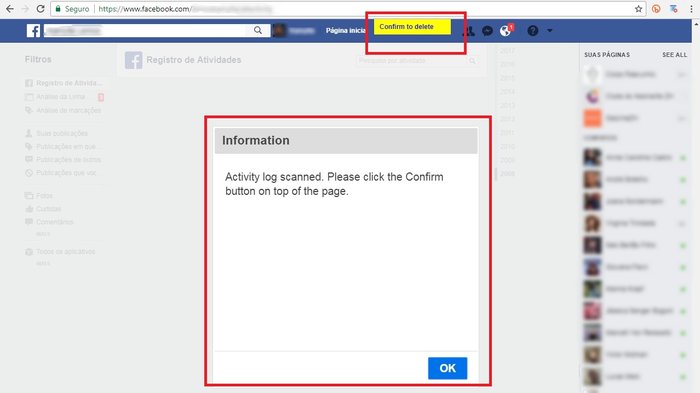Select the Análise de marcações filter
The image size is (700, 393).
pos(68,110)
